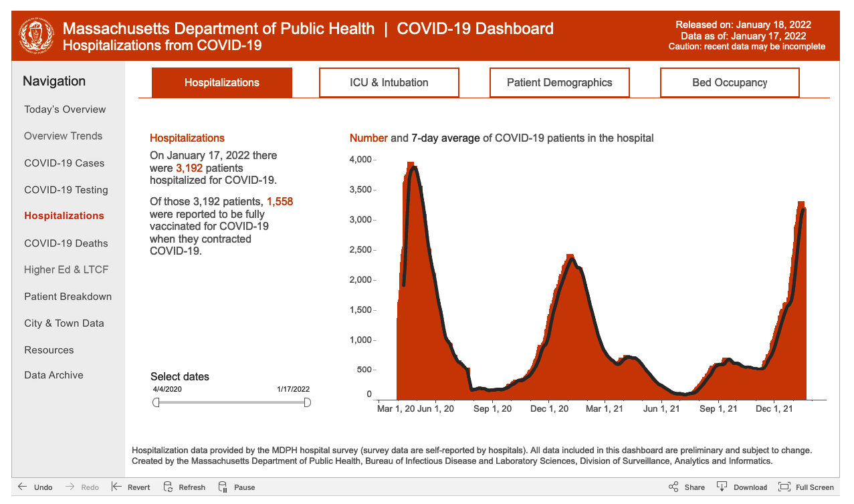Click the Sep 1, 20 x-axis label
The width and height of the screenshot is (854, 504).
(492, 408)
